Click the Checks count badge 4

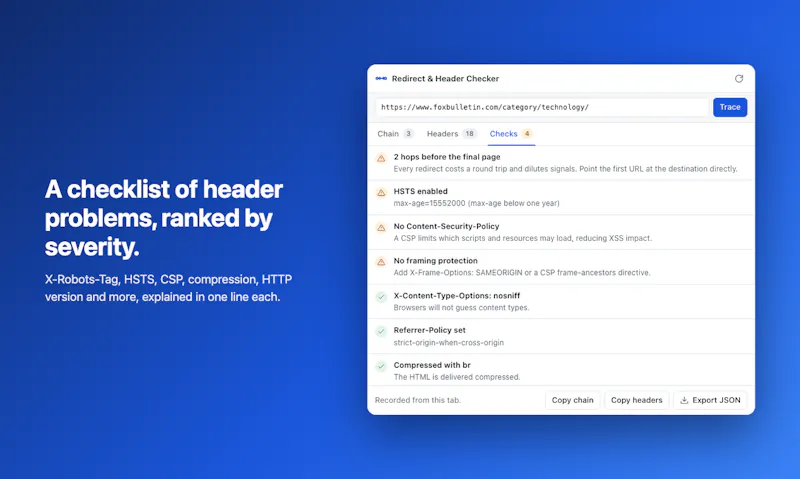[527, 134]
